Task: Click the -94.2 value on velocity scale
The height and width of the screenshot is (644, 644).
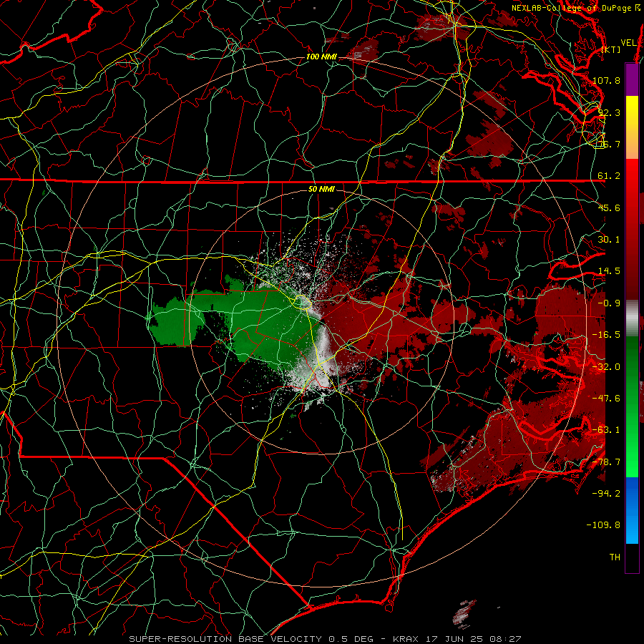Action: pos(606,494)
